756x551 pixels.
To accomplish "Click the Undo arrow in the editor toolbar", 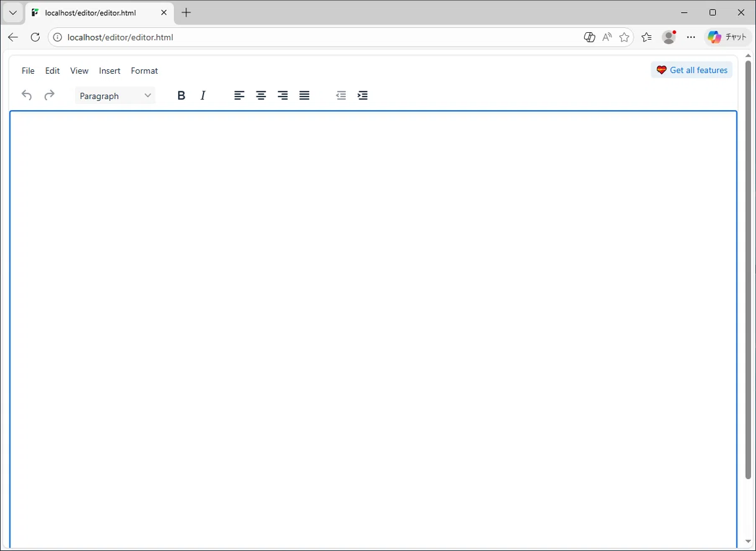I will [26, 95].
